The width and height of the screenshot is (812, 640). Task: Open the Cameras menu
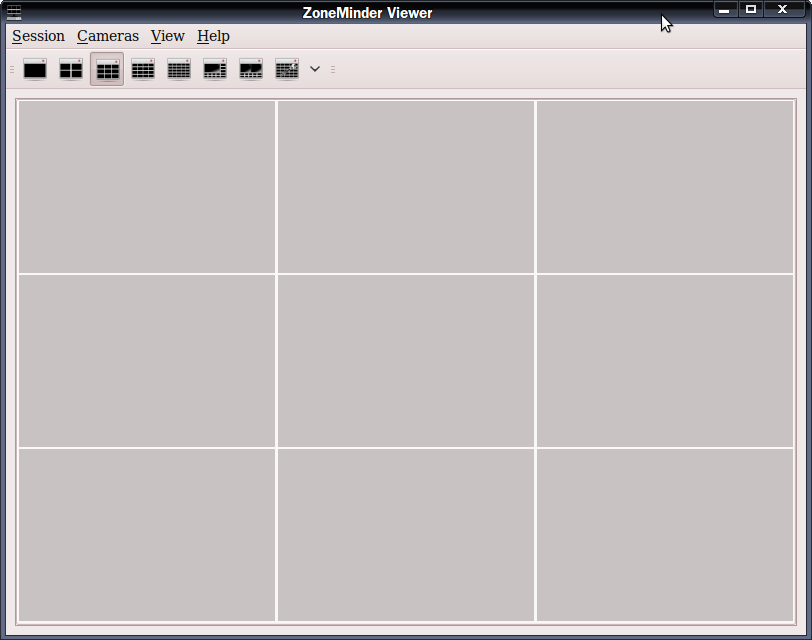click(x=108, y=36)
